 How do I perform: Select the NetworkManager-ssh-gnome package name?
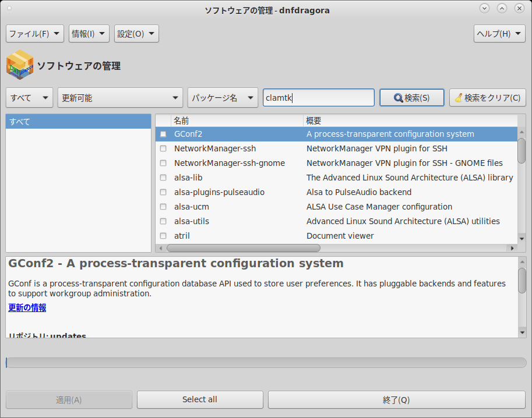click(x=230, y=163)
